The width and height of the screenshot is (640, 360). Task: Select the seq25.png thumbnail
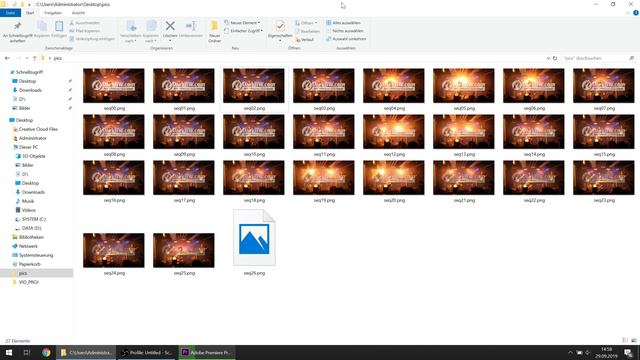[x=184, y=251]
